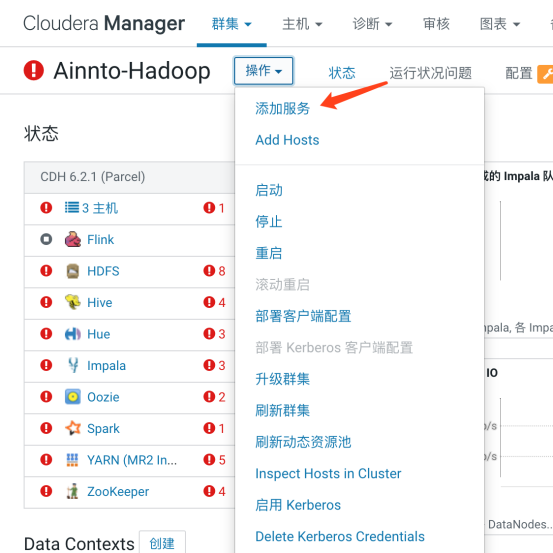Image resolution: width=553 pixels, height=553 pixels.
Task: Open the Spark service link
Action: [103, 429]
